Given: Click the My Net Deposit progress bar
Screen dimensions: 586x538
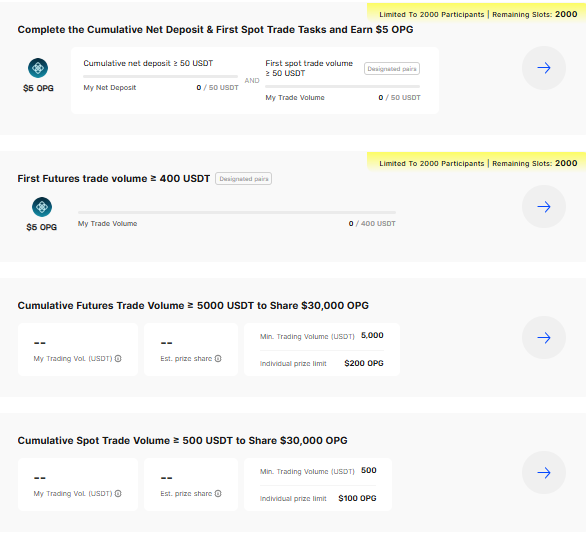Looking at the screenshot, I should [x=161, y=77].
